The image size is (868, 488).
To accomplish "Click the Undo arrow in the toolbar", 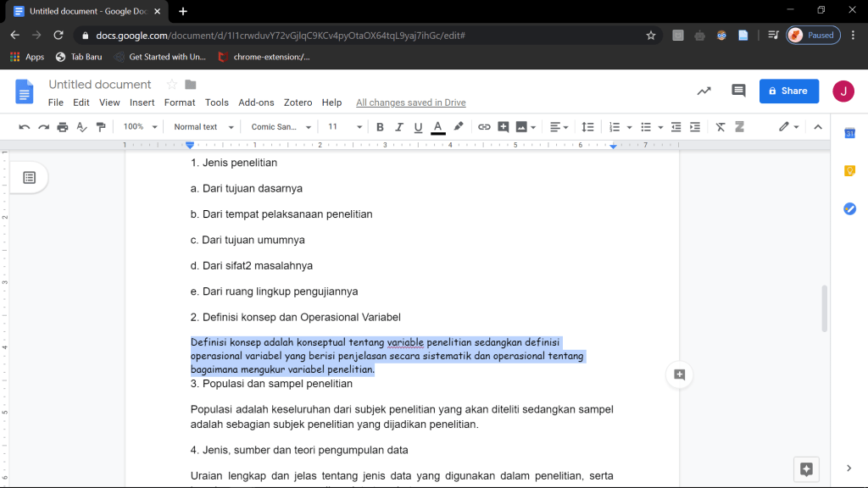I will pos(24,127).
